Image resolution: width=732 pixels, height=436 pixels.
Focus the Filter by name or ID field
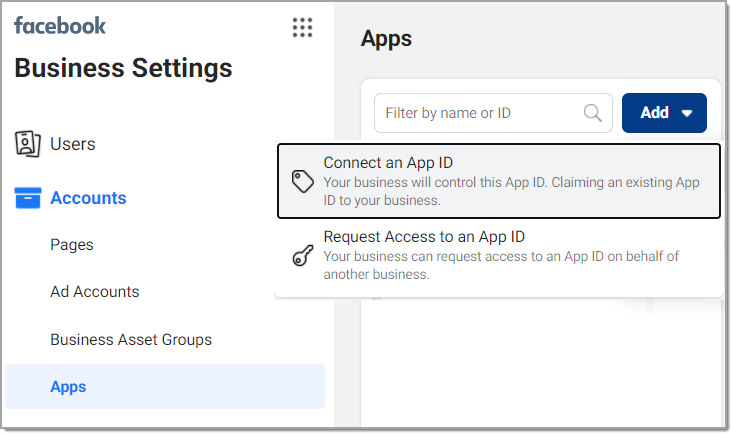(493, 113)
